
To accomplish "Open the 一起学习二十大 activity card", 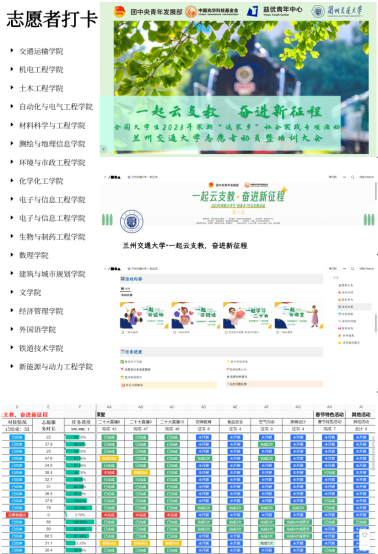I will click(x=247, y=318).
